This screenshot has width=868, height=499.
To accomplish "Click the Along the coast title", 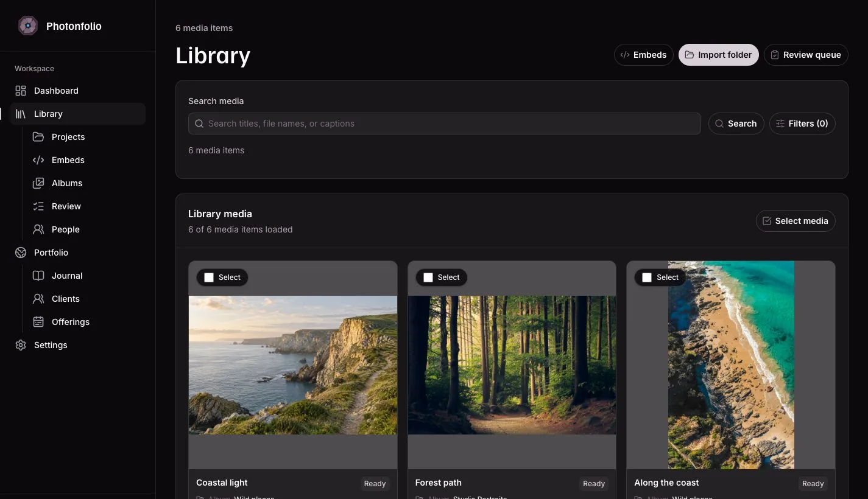I will click(666, 483).
